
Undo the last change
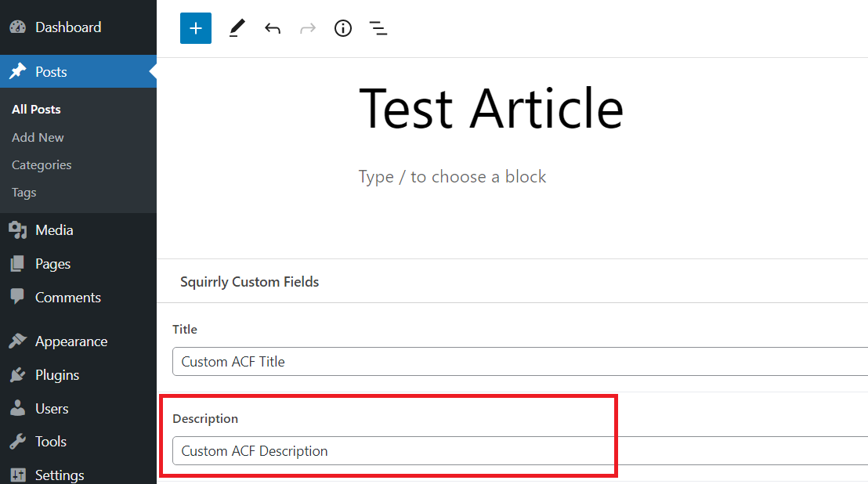coord(272,27)
